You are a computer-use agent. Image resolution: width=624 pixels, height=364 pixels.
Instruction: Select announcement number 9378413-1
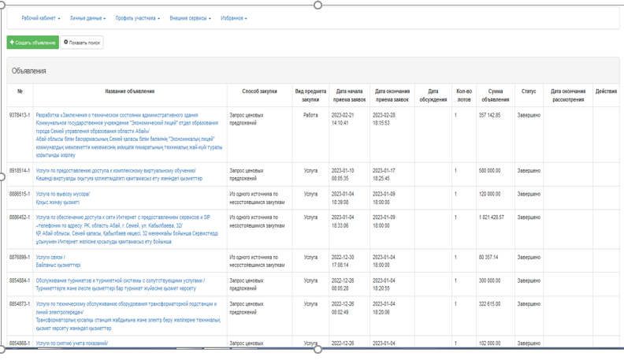tap(20, 115)
